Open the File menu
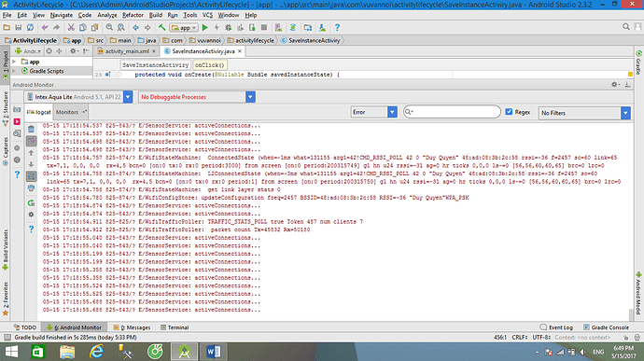The image size is (644, 361). 7,15
